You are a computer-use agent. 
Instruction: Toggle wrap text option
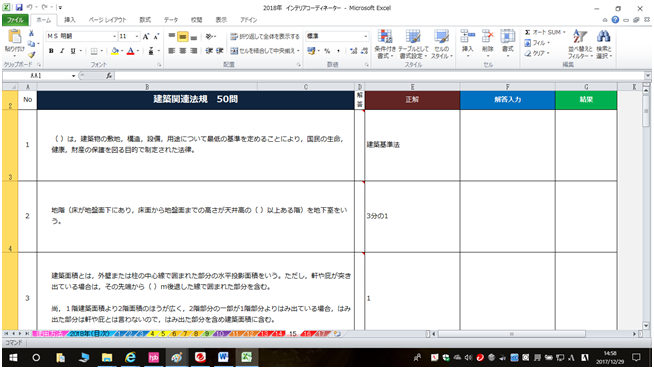(265, 37)
